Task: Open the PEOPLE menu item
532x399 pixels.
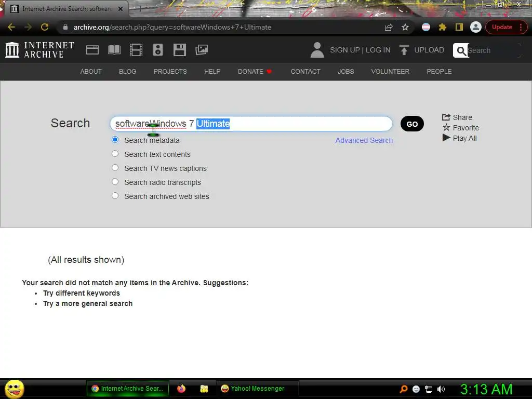Action: pyautogui.click(x=439, y=72)
